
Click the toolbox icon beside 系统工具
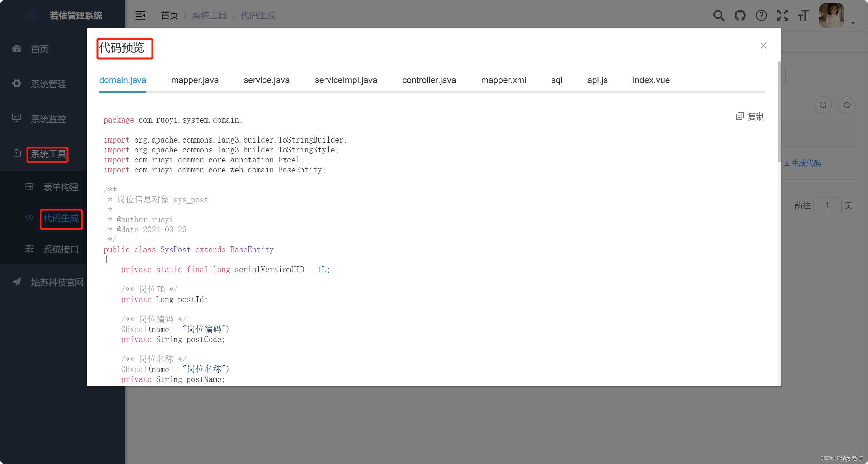pyautogui.click(x=17, y=153)
